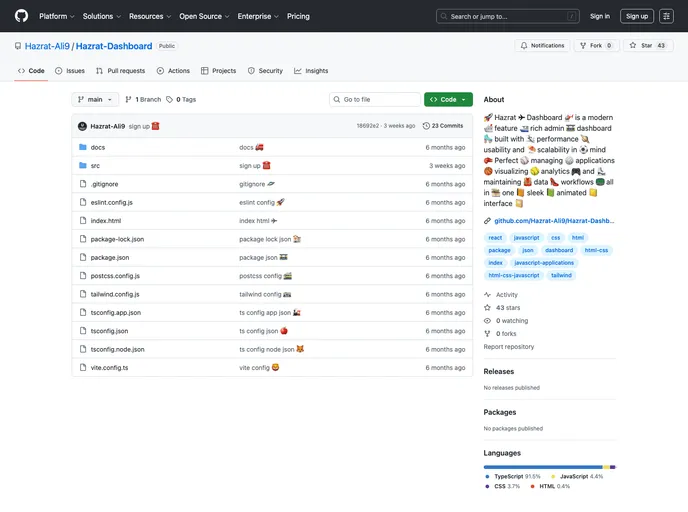The width and height of the screenshot is (688, 512).
Task: Open the Resources dropdown
Action: pos(150,16)
